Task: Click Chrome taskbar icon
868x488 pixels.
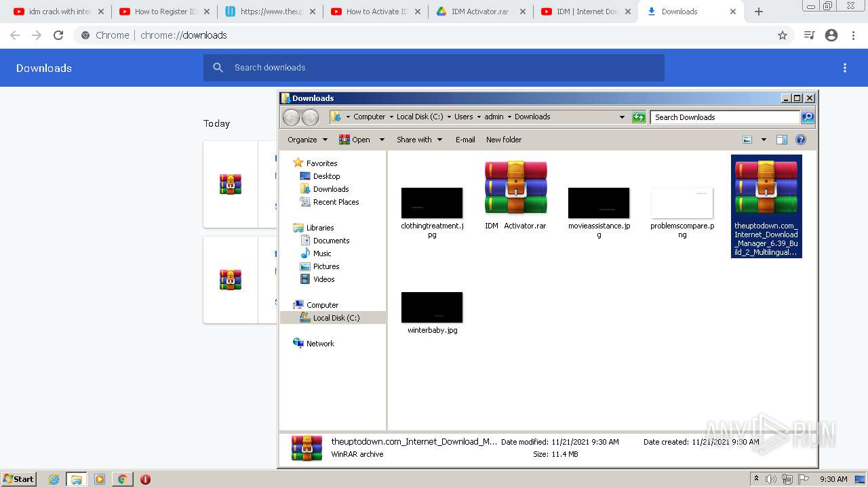Action: tap(122, 479)
